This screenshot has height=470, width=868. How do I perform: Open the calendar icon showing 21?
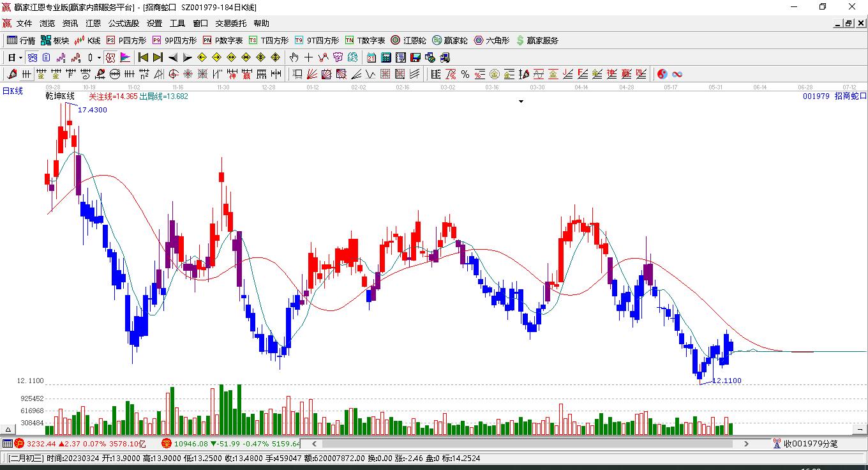(x=371, y=57)
